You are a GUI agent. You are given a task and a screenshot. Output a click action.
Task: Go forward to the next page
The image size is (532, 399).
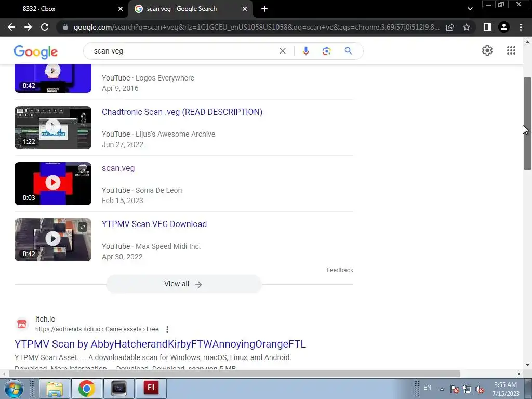[x=28, y=27]
